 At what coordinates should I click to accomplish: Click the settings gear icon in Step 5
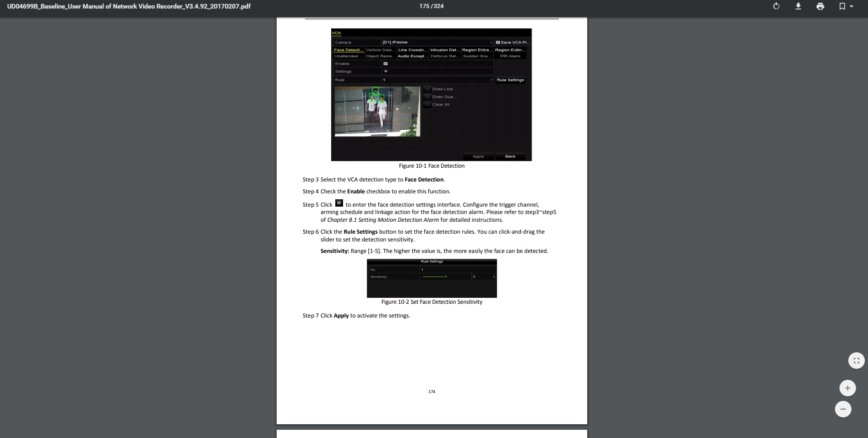point(339,203)
